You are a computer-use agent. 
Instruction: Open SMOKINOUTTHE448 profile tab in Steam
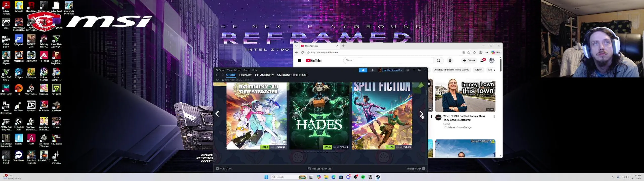[x=292, y=75]
